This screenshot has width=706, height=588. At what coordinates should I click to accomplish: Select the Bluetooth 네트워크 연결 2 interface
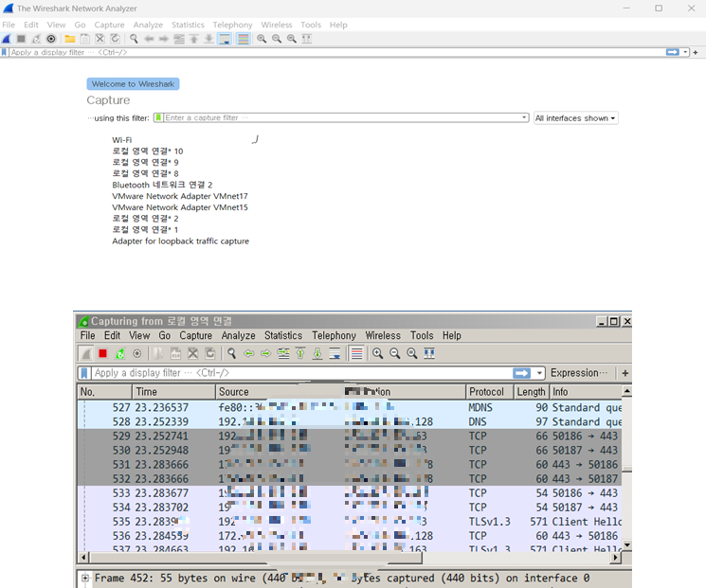pyautogui.click(x=162, y=185)
